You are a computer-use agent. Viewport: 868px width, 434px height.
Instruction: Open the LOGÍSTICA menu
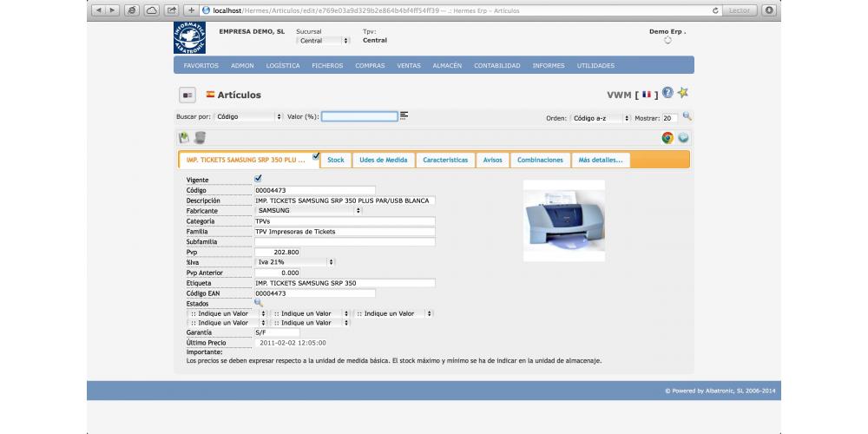[283, 65]
